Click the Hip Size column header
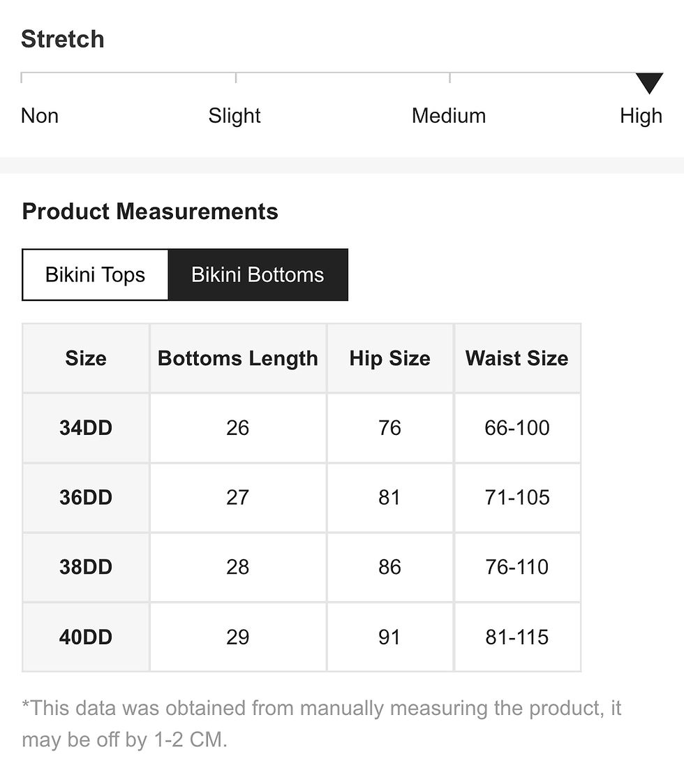This screenshot has height=784, width=684. point(390,358)
